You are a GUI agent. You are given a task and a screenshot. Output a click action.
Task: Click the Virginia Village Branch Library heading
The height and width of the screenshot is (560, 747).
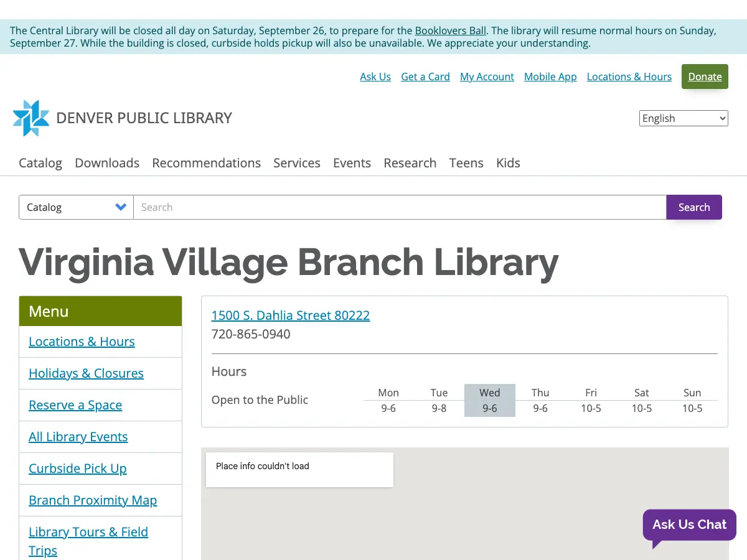(289, 262)
